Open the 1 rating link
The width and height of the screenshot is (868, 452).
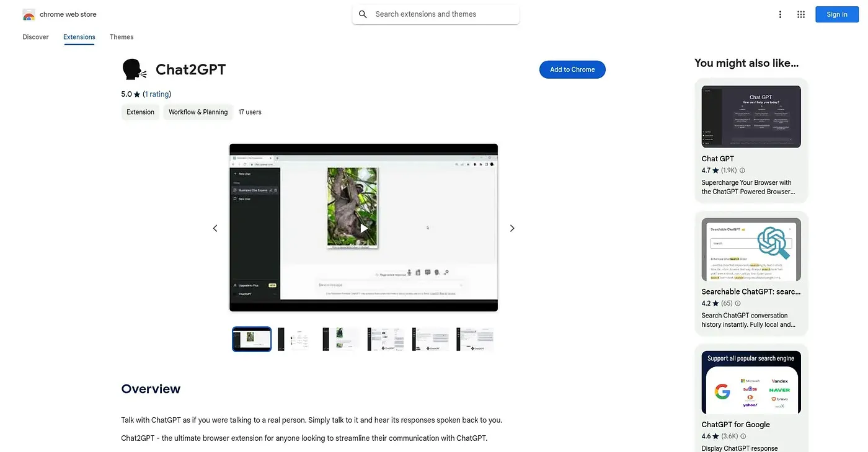157,94
